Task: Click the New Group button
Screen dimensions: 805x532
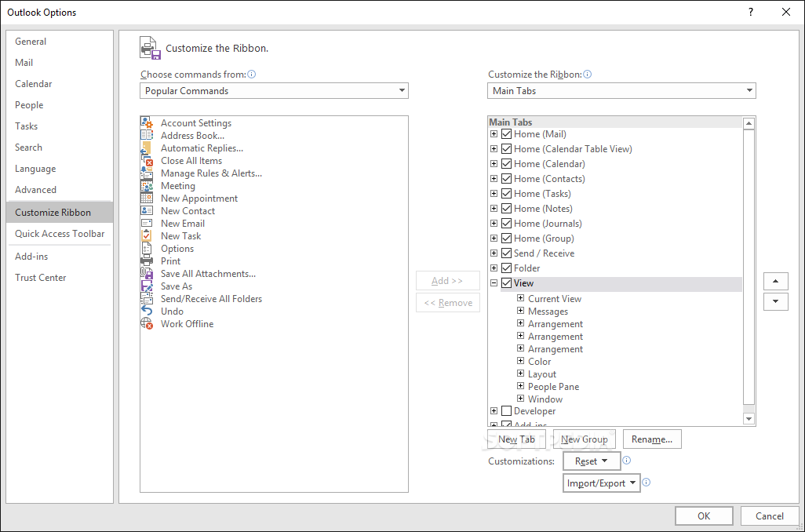Action: [585, 439]
